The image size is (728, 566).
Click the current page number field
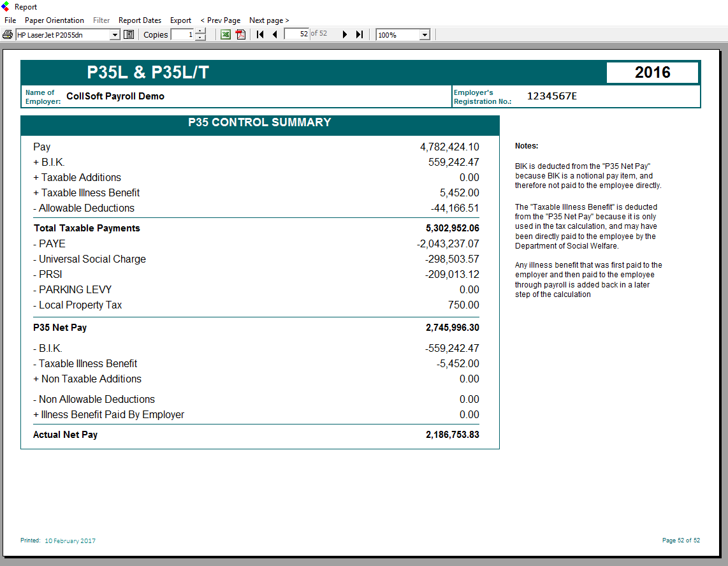[x=297, y=34]
